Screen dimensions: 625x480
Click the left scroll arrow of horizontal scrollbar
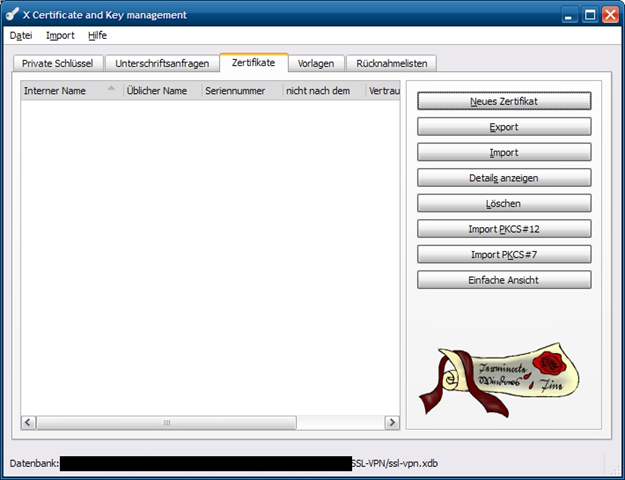click(x=28, y=423)
